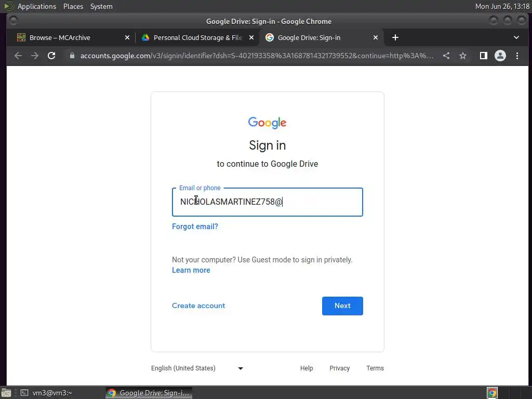Image resolution: width=532 pixels, height=399 pixels.
Task: Open the Places menu
Action: click(x=73, y=6)
